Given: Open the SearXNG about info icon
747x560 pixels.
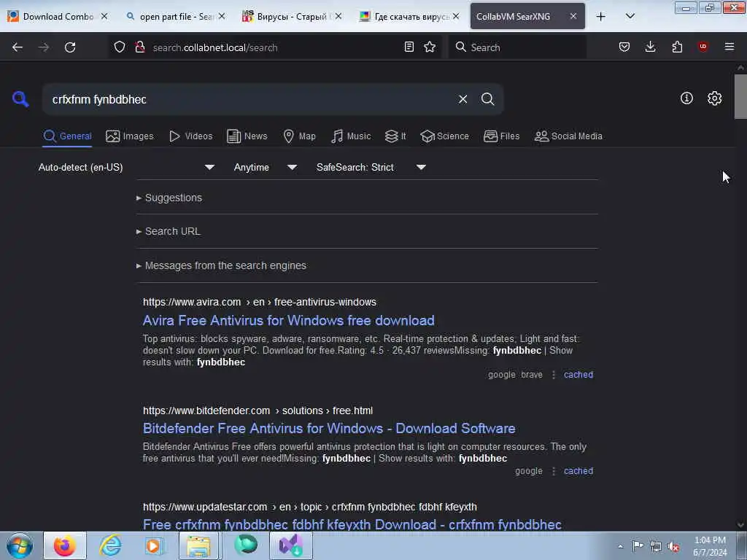Looking at the screenshot, I should coord(686,98).
